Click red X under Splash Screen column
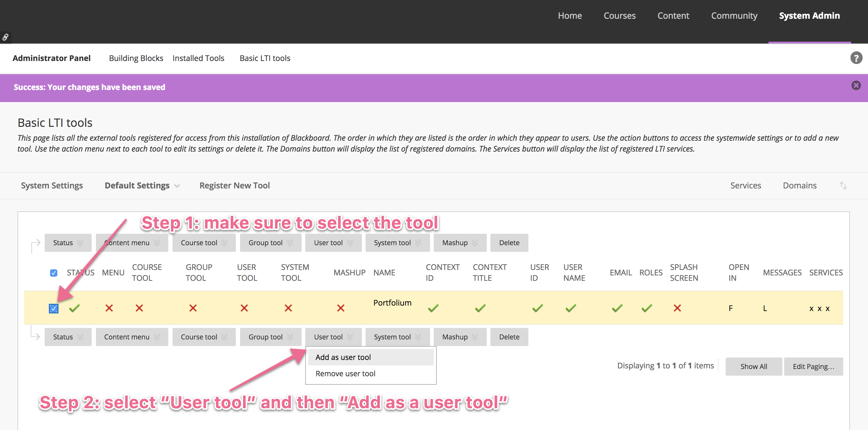The height and width of the screenshot is (430, 868). 677,308
